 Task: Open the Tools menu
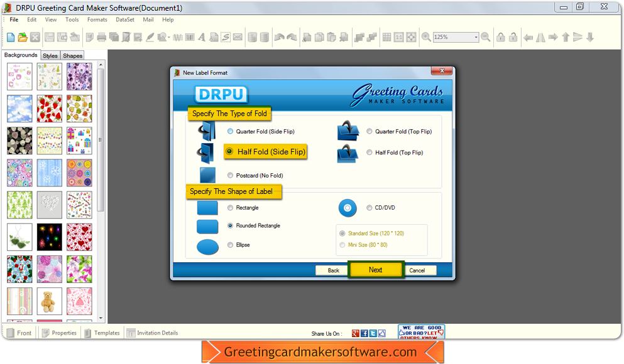72,19
